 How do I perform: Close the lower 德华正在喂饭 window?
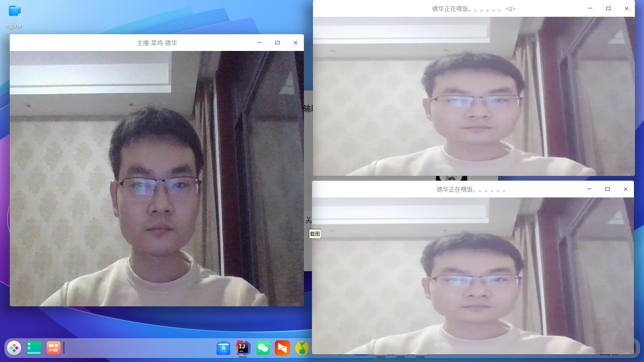point(626,189)
